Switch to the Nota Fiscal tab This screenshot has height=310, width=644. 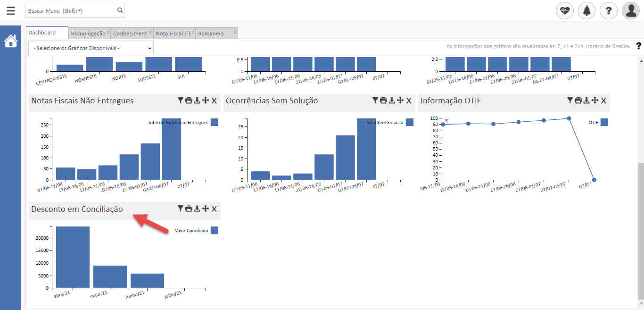(x=173, y=34)
